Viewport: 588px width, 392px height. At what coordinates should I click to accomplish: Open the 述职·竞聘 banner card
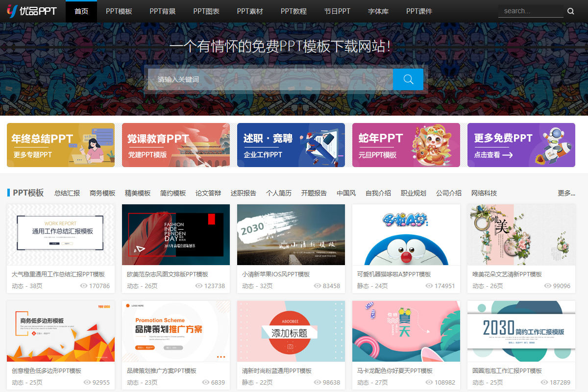(291, 145)
